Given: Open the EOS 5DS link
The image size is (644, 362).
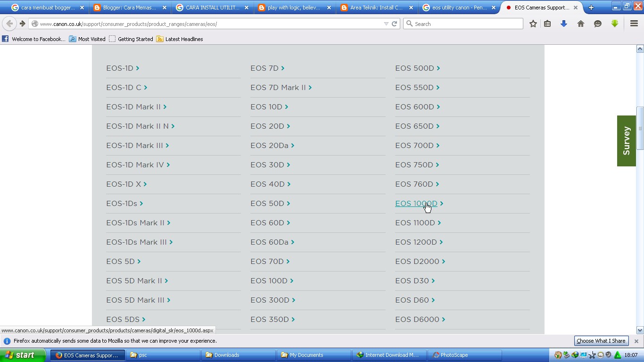Looking at the screenshot, I should click(x=126, y=320).
